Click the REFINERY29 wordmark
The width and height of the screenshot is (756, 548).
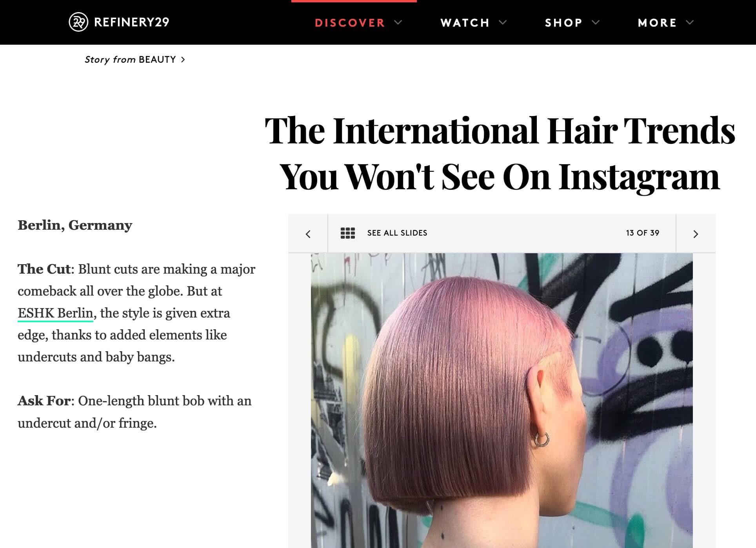132,22
